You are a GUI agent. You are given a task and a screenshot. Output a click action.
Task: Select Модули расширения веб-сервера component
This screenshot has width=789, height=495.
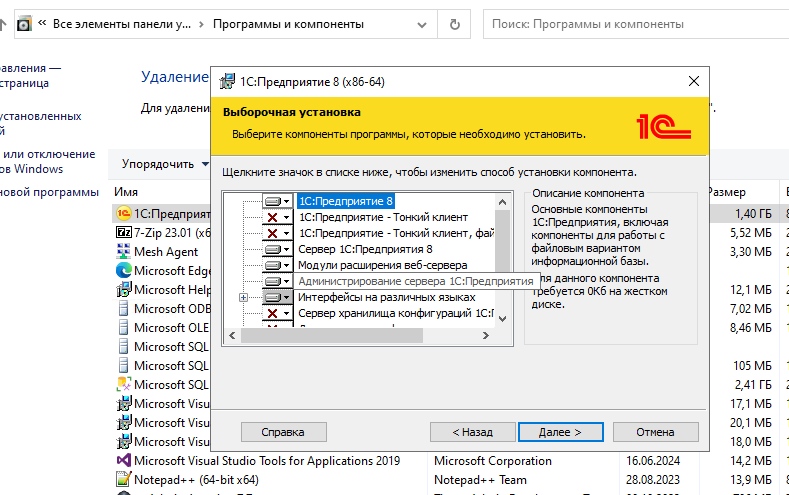click(x=382, y=265)
